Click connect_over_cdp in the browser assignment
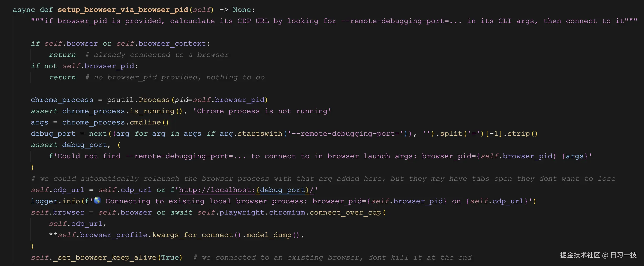 click(x=345, y=212)
